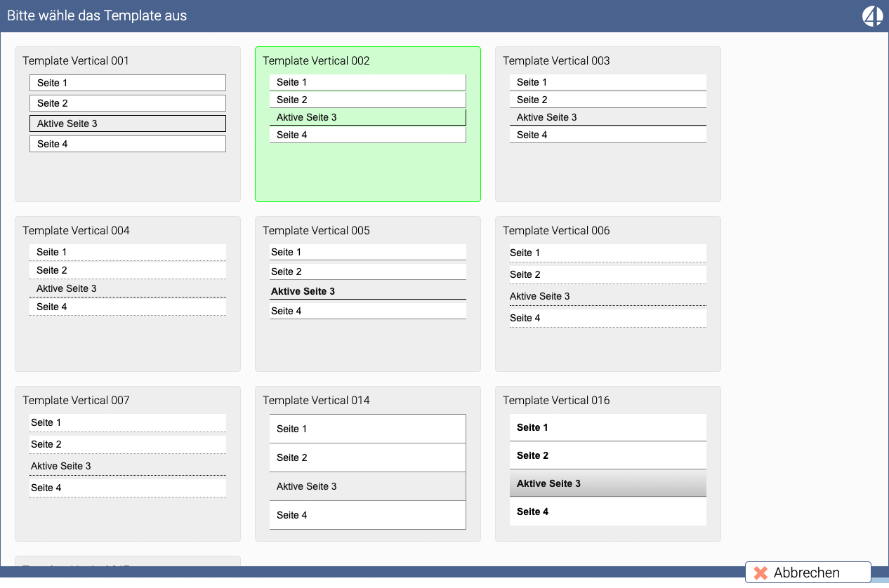
Task: Click Seite 4 in Template Vertical 007
Action: (x=128, y=488)
